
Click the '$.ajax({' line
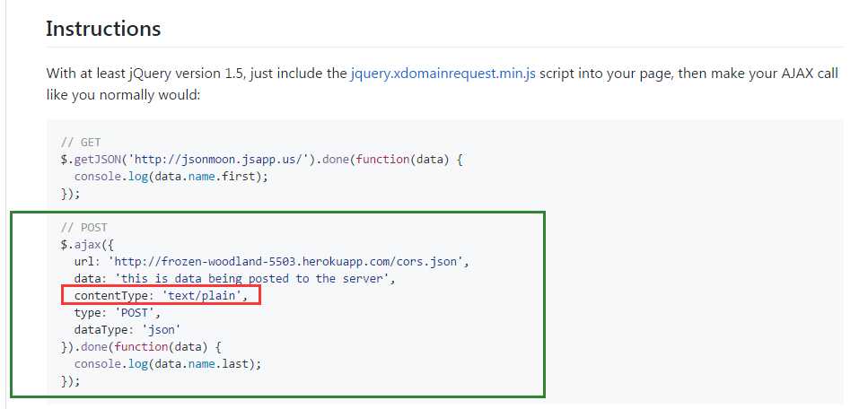87,245
